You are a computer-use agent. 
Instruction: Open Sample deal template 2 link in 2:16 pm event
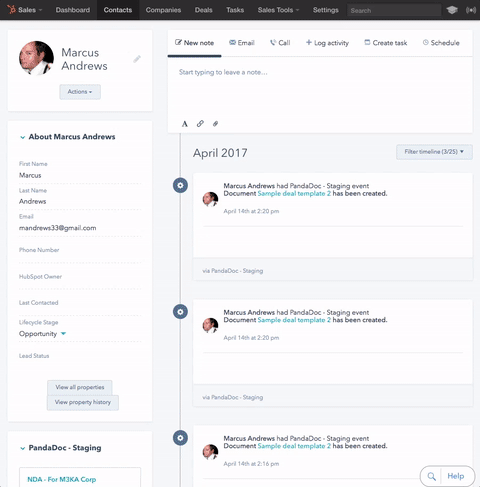tap(294, 446)
